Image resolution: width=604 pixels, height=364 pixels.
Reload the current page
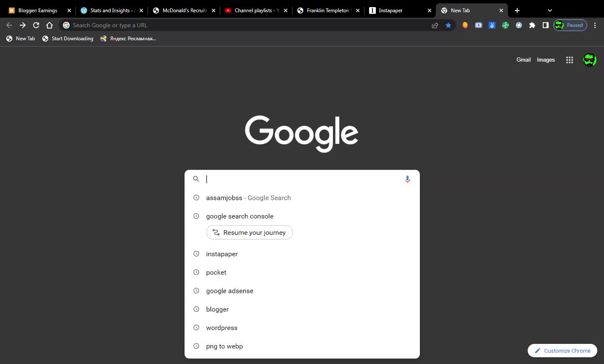[x=36, y=25]
